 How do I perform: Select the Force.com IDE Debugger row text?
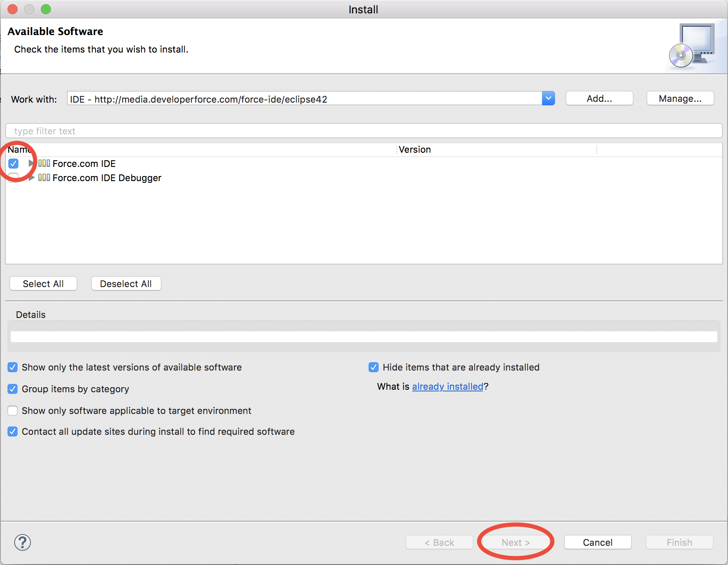(x=107, y=178)
